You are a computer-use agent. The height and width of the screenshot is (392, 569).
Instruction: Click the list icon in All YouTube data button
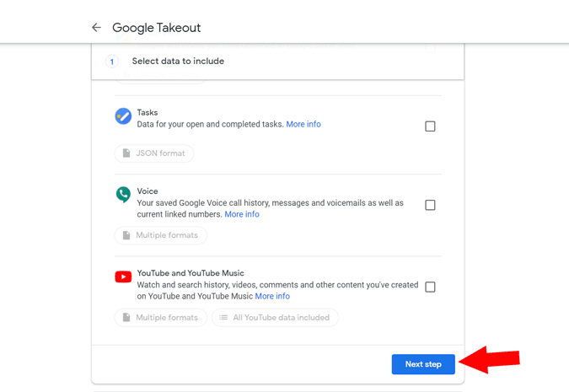point(223,318)
